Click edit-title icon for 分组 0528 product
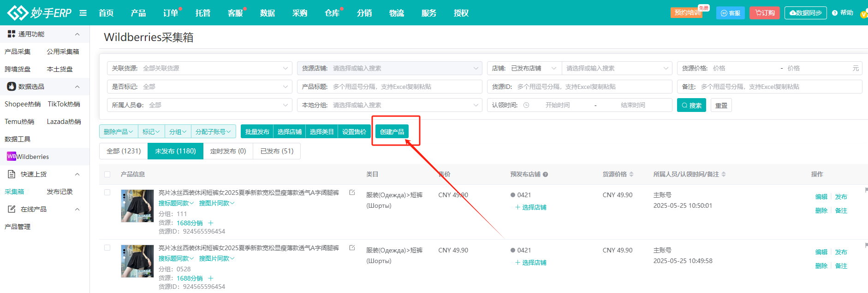868x293 pixels. click(352, 248)
